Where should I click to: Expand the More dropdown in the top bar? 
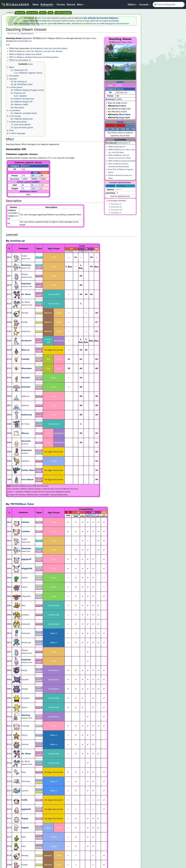tap(81, 4)
